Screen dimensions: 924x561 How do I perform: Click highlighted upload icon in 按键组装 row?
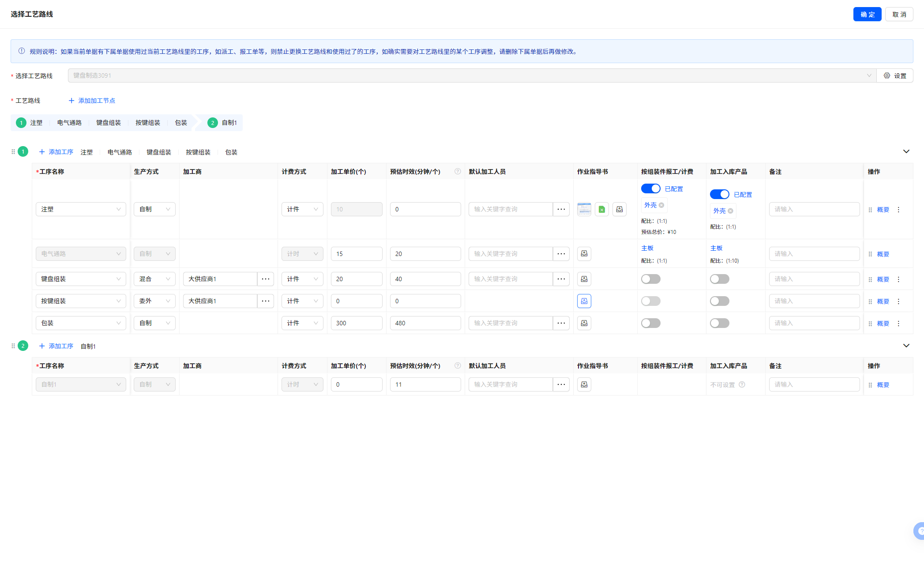584,301
